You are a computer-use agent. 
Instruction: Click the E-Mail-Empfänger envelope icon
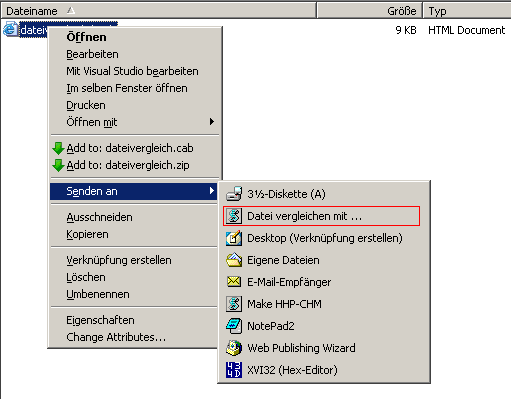(x=234, y=282)
